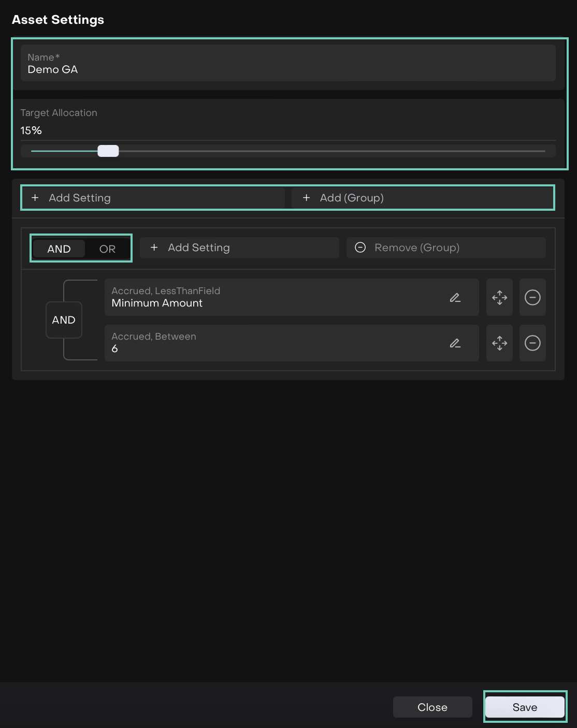Edit the Minimum Amount setting pencil icon
Screen dimensions: 577x728
[x=455, y=298]
